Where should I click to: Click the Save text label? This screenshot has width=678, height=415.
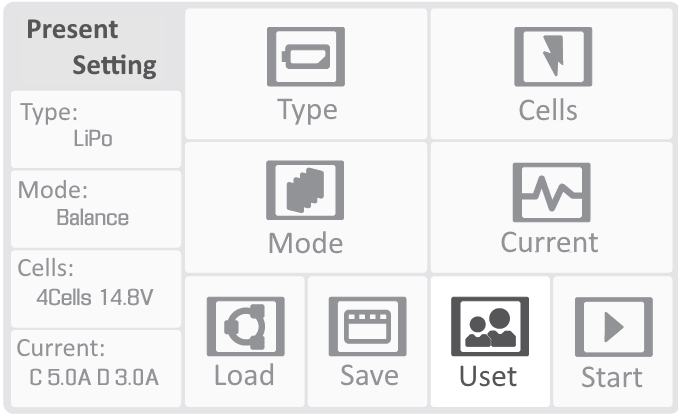(x=369, y=375)
